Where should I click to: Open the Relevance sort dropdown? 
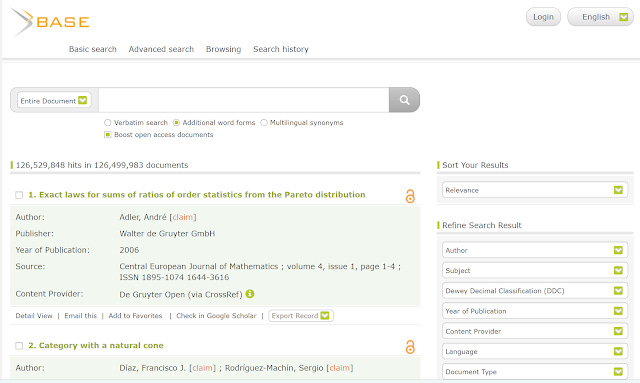[535, 190]
